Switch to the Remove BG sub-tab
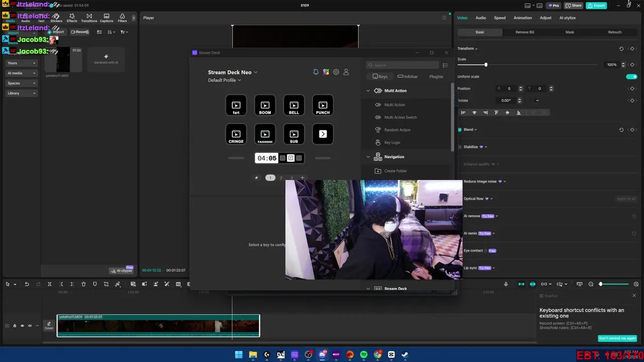 coord(525,32)
